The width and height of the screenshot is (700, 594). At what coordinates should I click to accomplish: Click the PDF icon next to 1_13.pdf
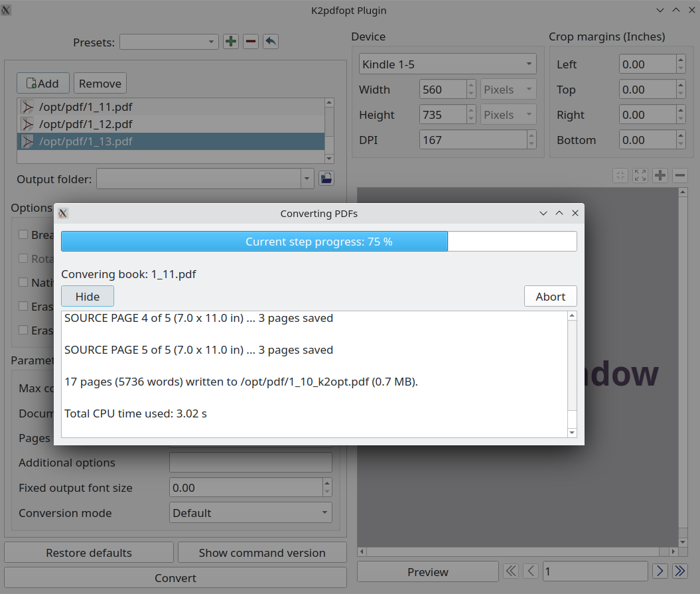click(28, 141)
